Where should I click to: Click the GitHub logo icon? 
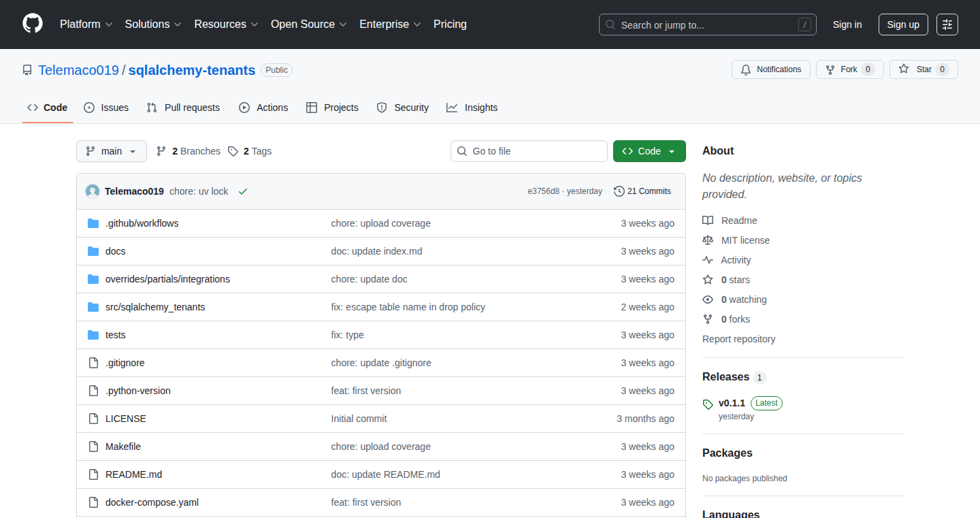point(33,24)
